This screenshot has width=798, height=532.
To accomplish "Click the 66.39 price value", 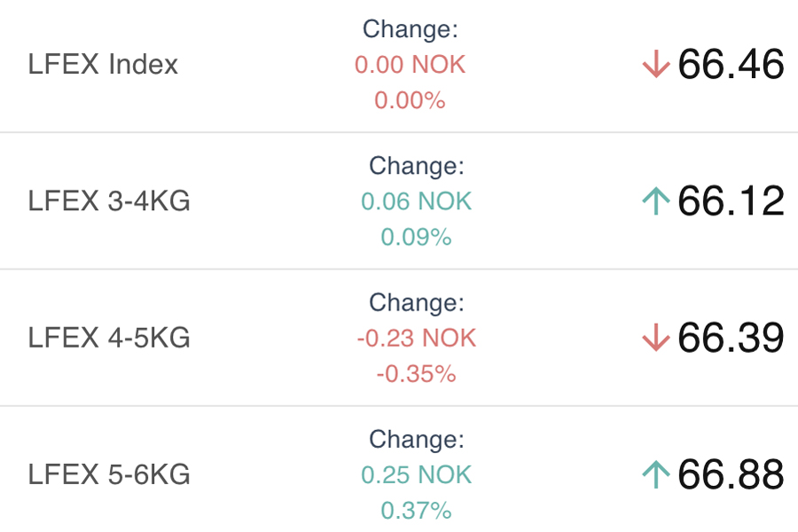I will 731,338.
